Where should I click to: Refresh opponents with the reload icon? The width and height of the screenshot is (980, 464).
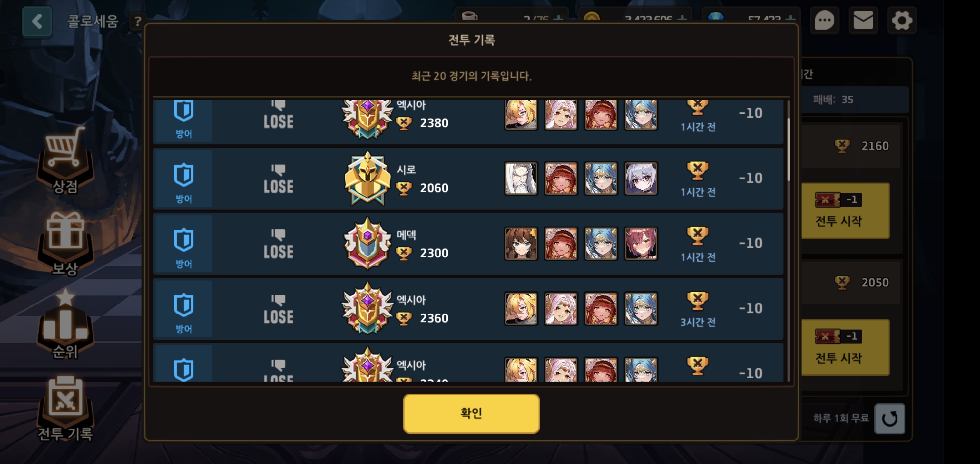(889, 419)
